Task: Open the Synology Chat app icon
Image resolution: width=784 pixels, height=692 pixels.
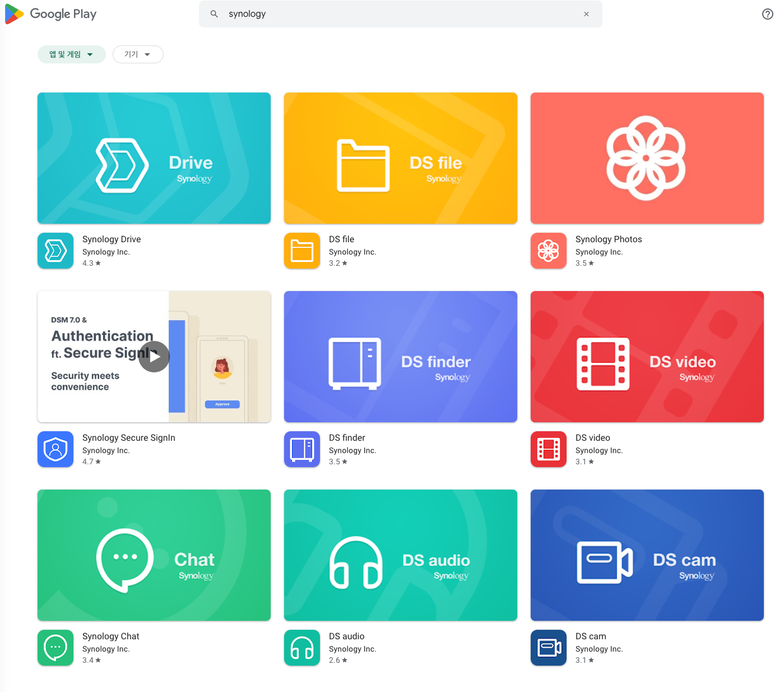Action: tap(55, 648)
